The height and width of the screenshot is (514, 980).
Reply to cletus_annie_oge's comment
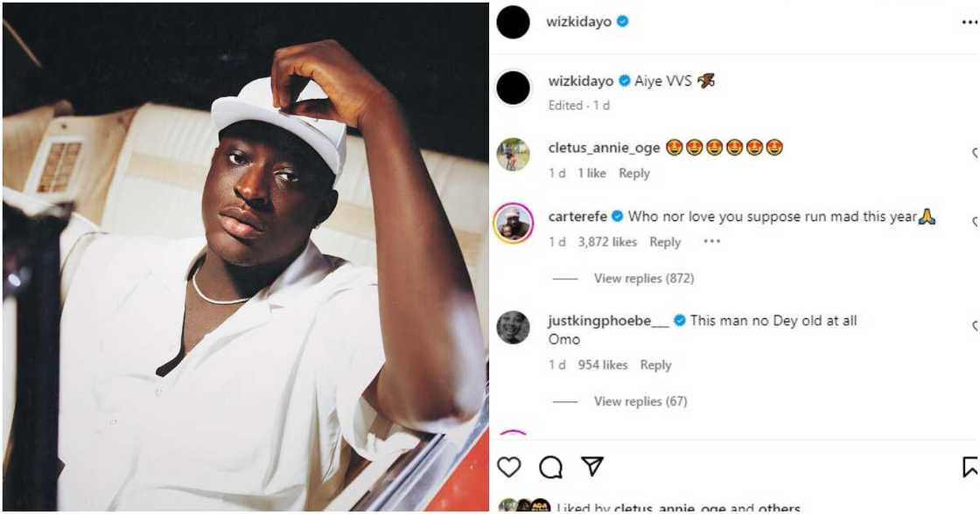point(633,174)
